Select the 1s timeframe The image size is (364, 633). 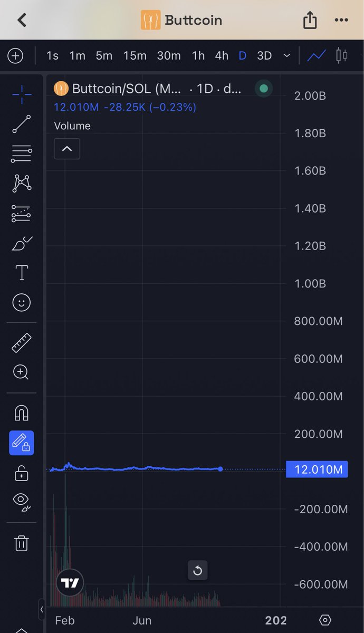click(52, 55)
